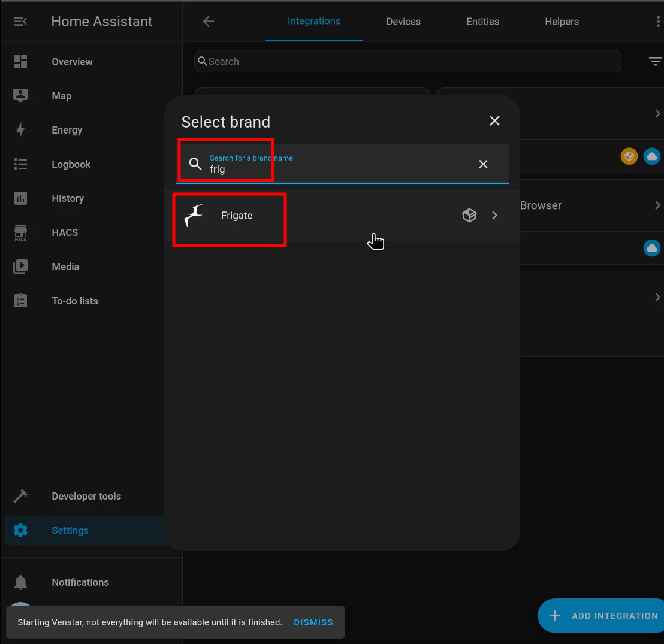Switch to the Integrations tab
The height and width of the screenshot is (644, 664).
tap(314, 21)
